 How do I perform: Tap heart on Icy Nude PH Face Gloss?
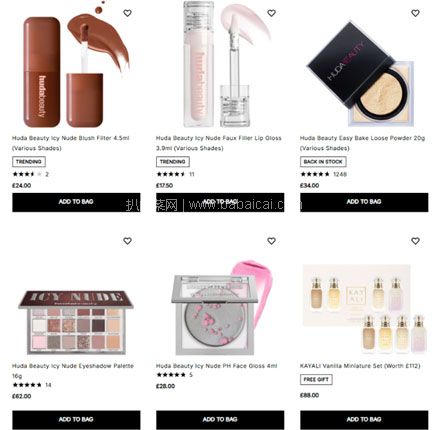[x=271, y=241]
